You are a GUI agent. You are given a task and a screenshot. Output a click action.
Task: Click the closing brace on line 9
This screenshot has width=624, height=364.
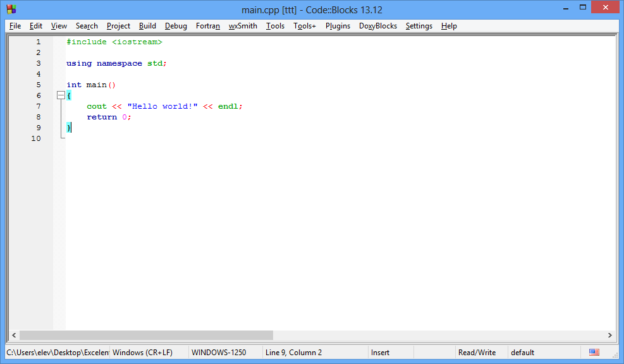69,128
